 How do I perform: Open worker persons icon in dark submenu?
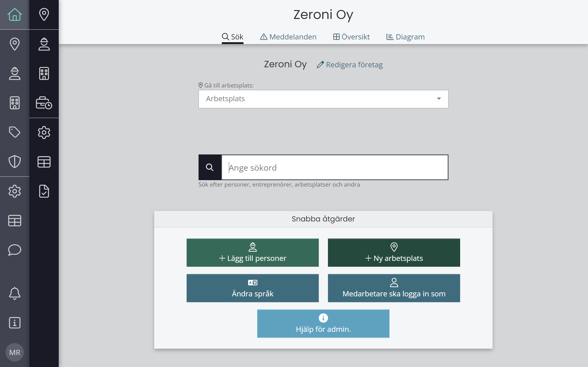click(x=44, y=44)
